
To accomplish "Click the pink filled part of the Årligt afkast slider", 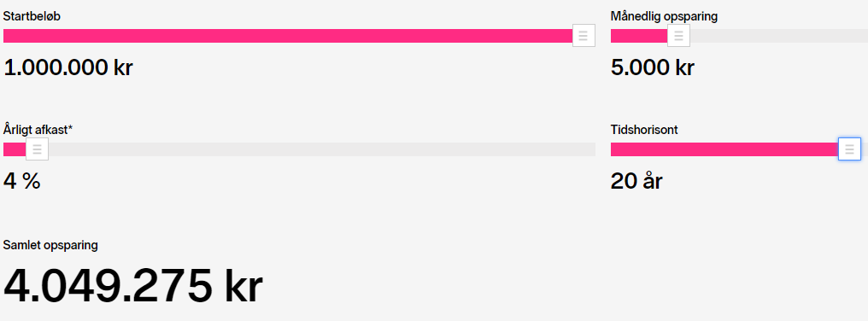I will pyautogui.click(x=15, y=149).
